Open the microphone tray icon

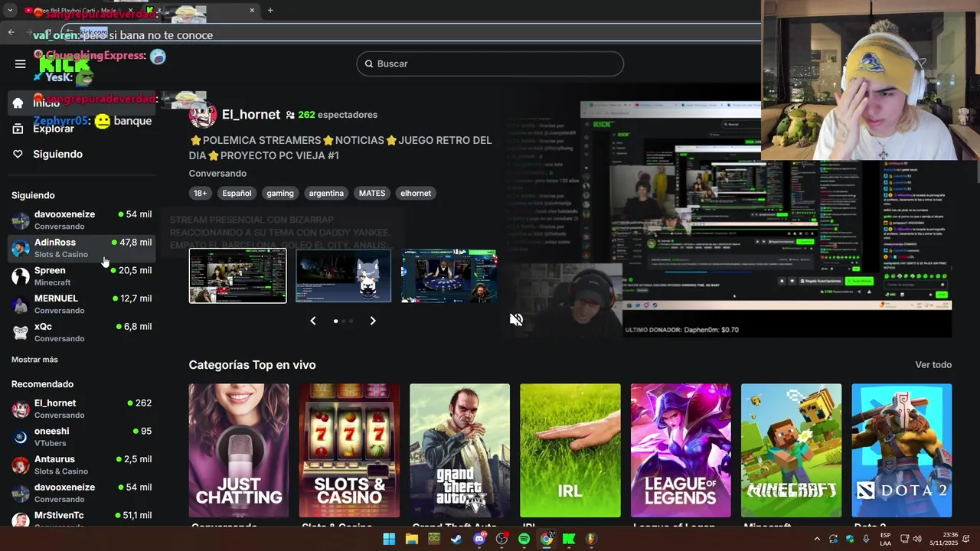[x=866, y=540]
